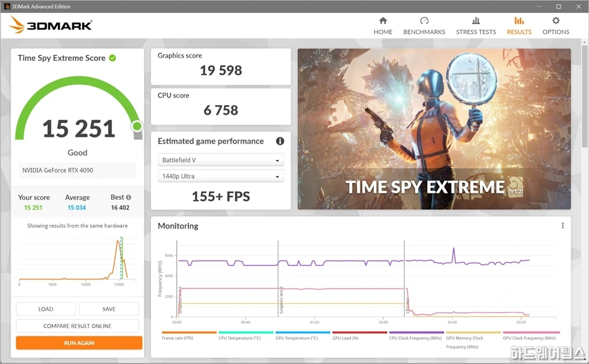Expand the Battlefield V game dropdown

pos(220,160)
